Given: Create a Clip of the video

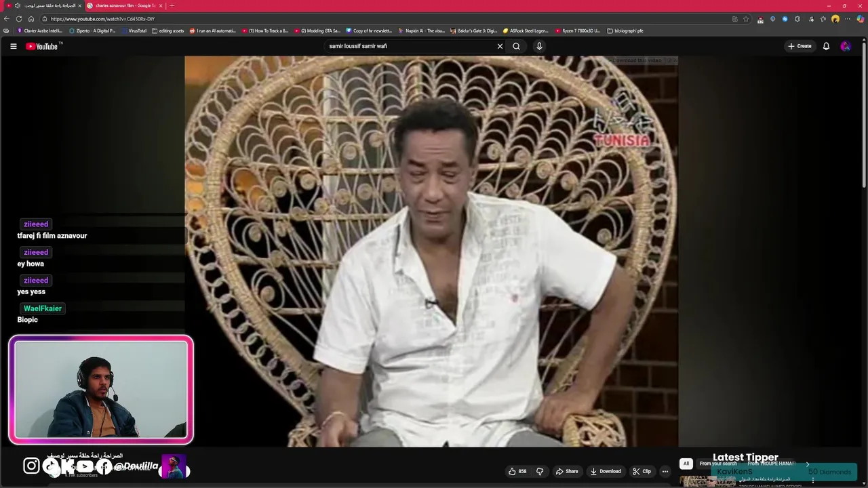Looking at the screenshot, I should pos(642,471).
